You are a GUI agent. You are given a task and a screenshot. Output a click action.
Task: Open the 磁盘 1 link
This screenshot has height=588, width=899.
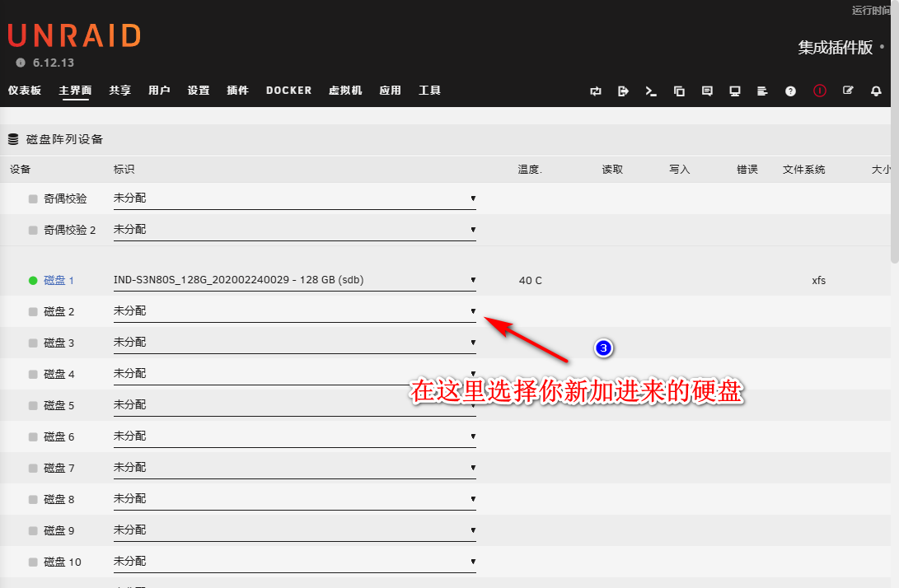pos(59,281)
